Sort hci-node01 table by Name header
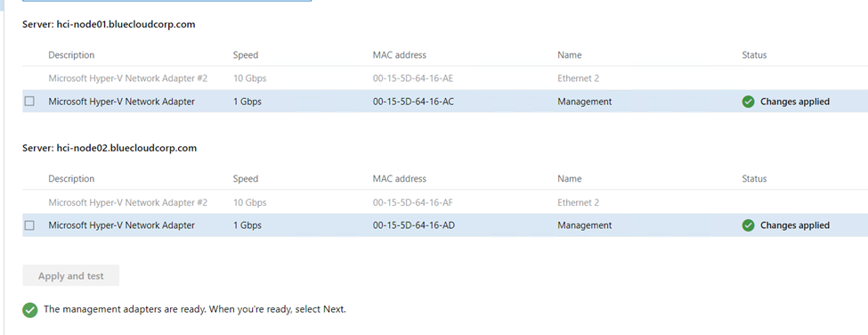 tap(570, 55)
